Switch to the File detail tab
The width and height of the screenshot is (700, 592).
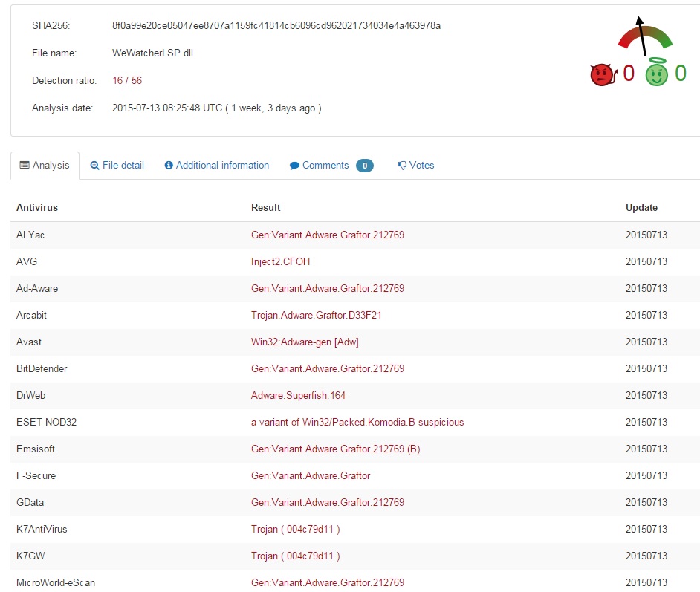coord(117,166)
